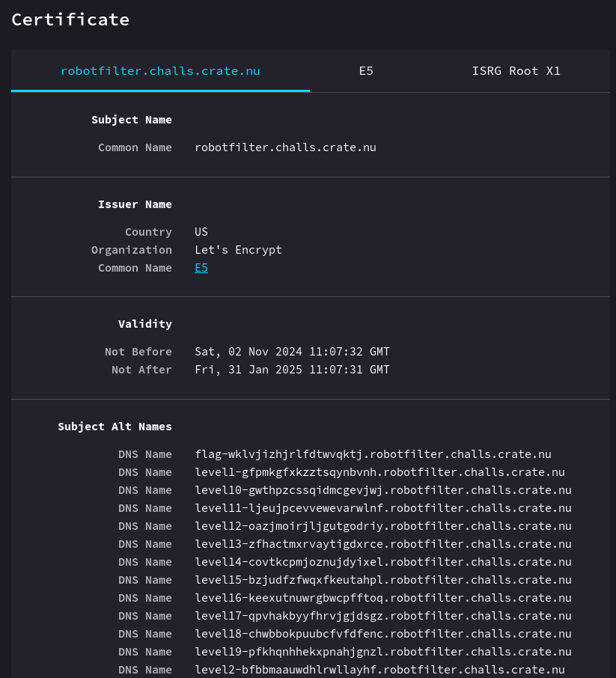Image resolution: width=616 pixels, height=678 pixels.
Task: Select the Common Name value robotfilter.challs.crate.nu
Action: click(285, 147)
